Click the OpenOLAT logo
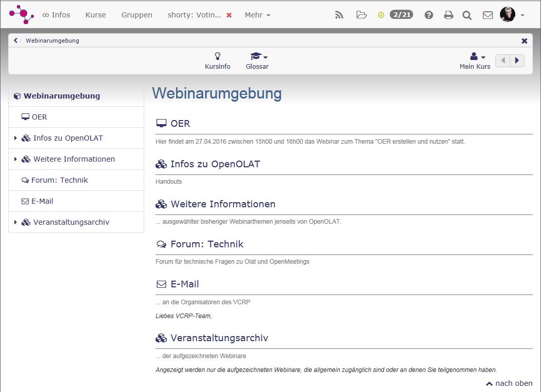The width and height of the screenshot is (541, 392). pos(21,14)
